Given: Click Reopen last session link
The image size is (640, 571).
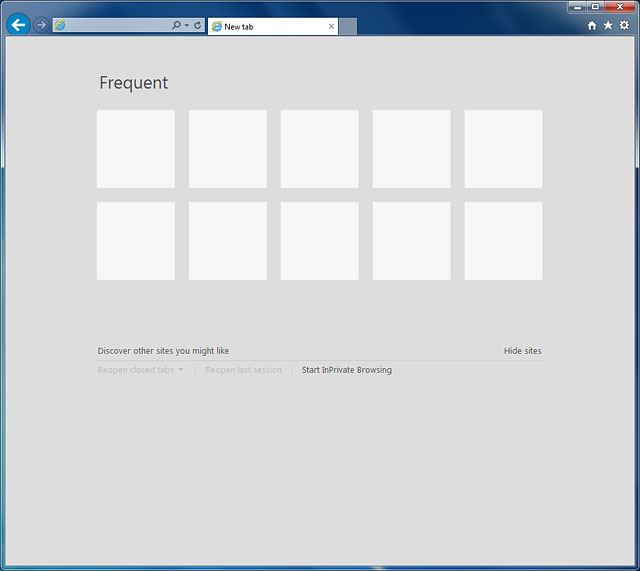Looking at the screenshot, I should tap(243, 370).
